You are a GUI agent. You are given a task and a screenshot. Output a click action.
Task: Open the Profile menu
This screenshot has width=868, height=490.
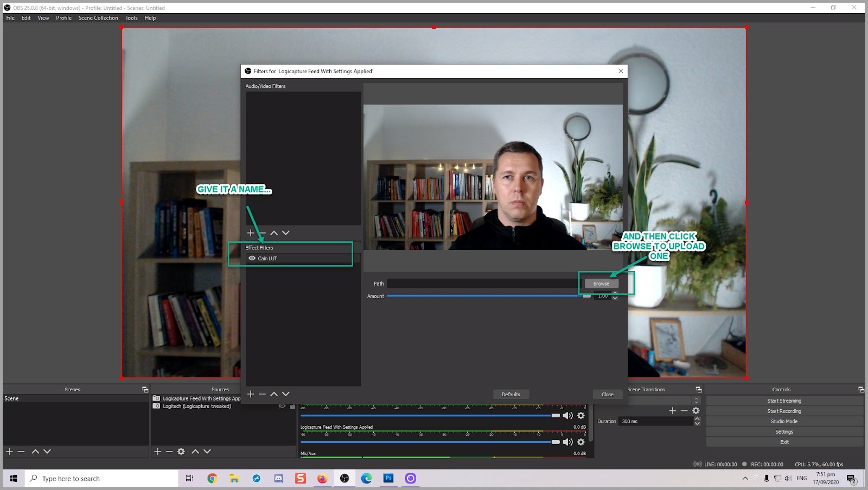(x=63, y=18)
